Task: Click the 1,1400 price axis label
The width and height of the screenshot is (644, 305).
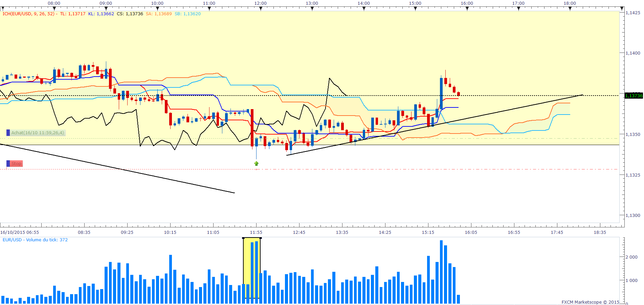Action: (x=632, y=53)
